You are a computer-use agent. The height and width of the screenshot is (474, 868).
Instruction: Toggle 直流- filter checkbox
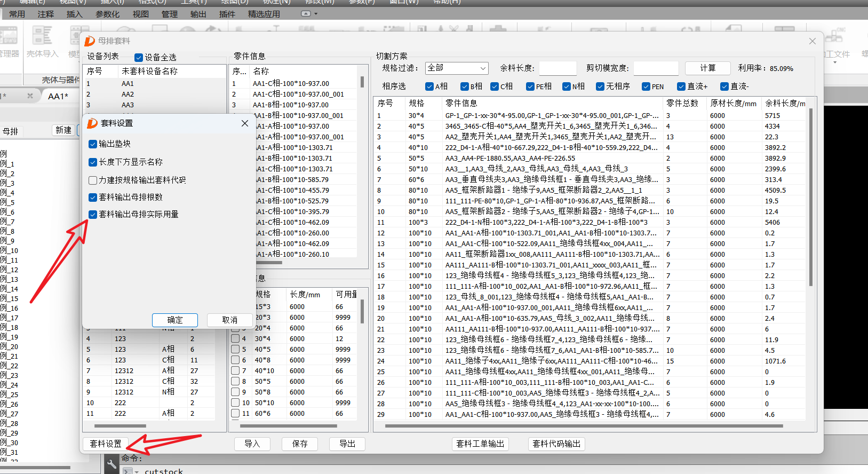tap(724, 86)
